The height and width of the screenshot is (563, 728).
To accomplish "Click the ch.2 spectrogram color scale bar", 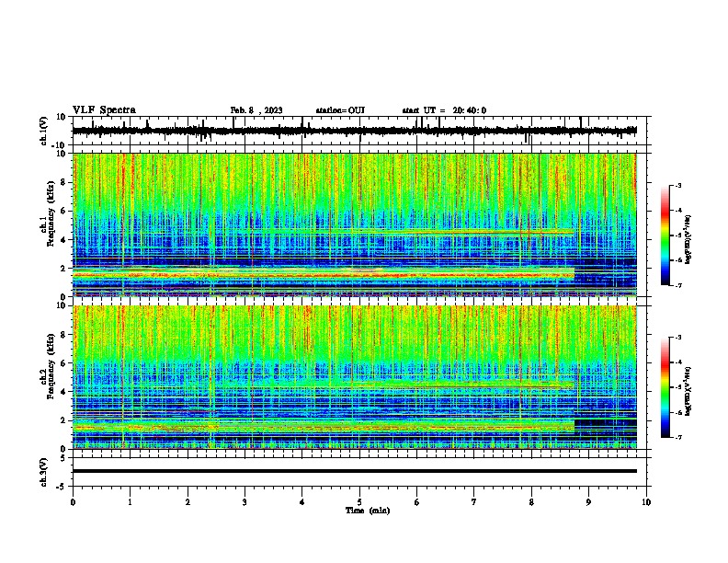I will pos(665,387).
